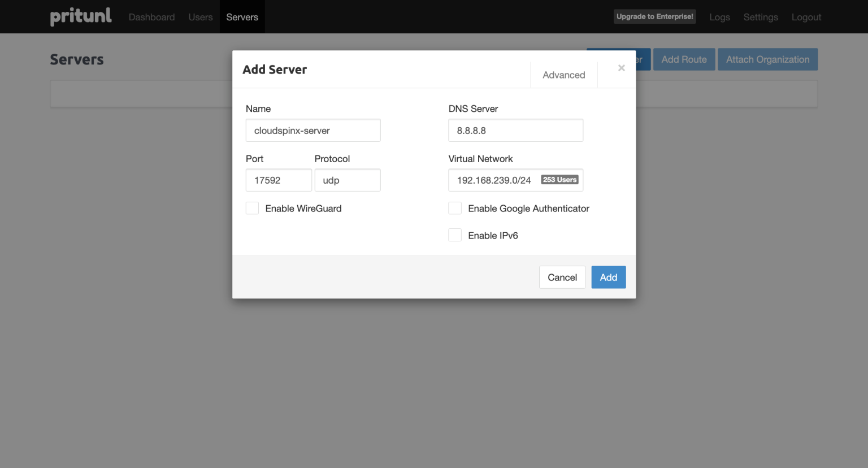Edit the cloudspinx-server Name field
Screen dimensions: 868x468
(x=313, y=130)
